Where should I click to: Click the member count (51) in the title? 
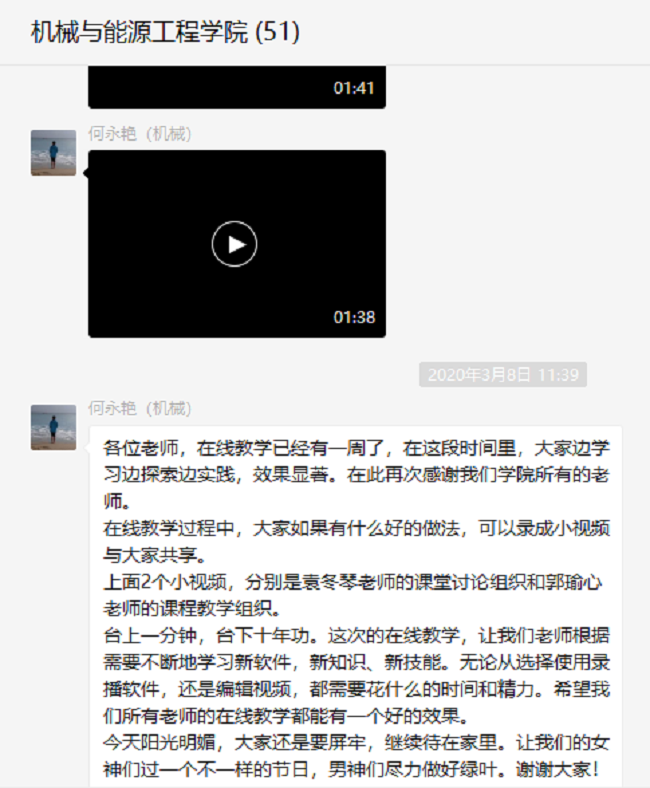(277, 32)
